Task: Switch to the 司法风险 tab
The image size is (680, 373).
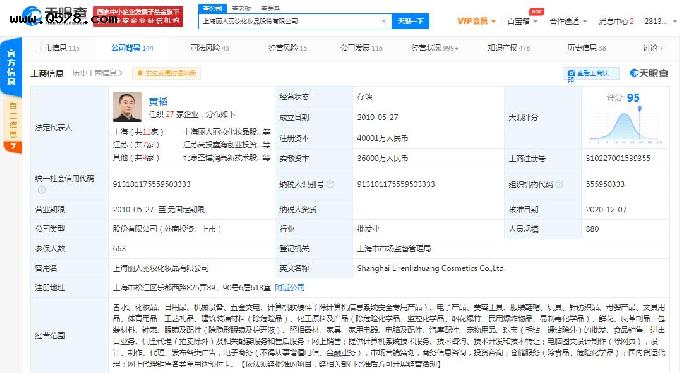Action: [x=210, y=48]
